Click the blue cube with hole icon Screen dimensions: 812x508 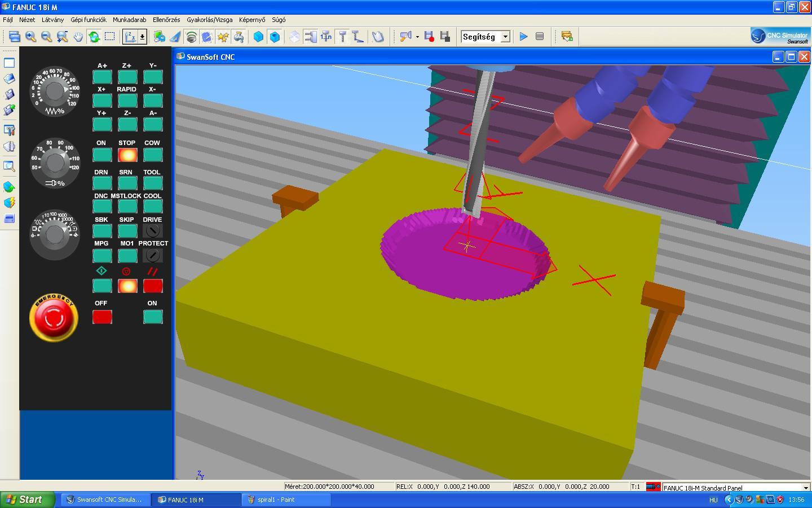point(275,37)
